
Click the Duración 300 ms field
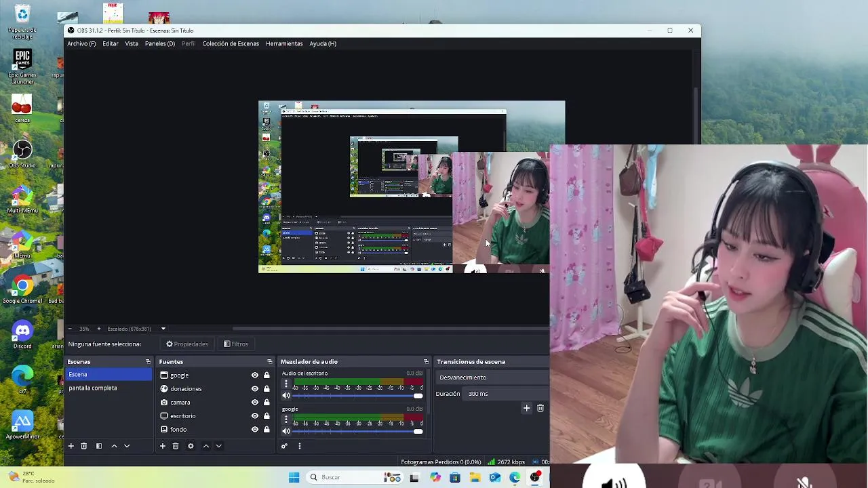(507, 394)
